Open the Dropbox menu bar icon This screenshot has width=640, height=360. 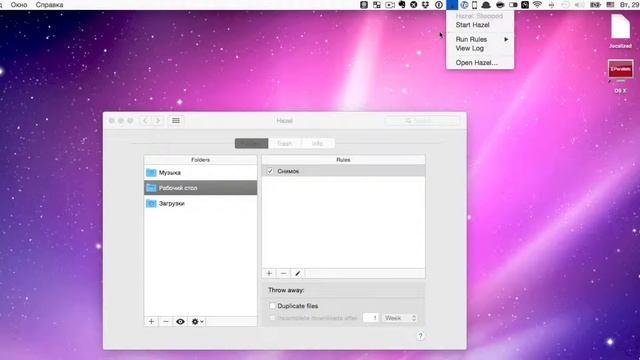[x=425, y=5]
